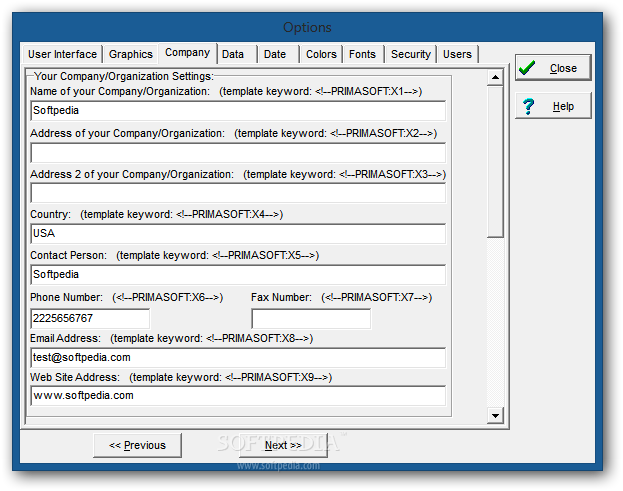This screenshot has width=623, height=491.
Task: Click the 'Phone Number:' label
Action: tap(66, 298)
